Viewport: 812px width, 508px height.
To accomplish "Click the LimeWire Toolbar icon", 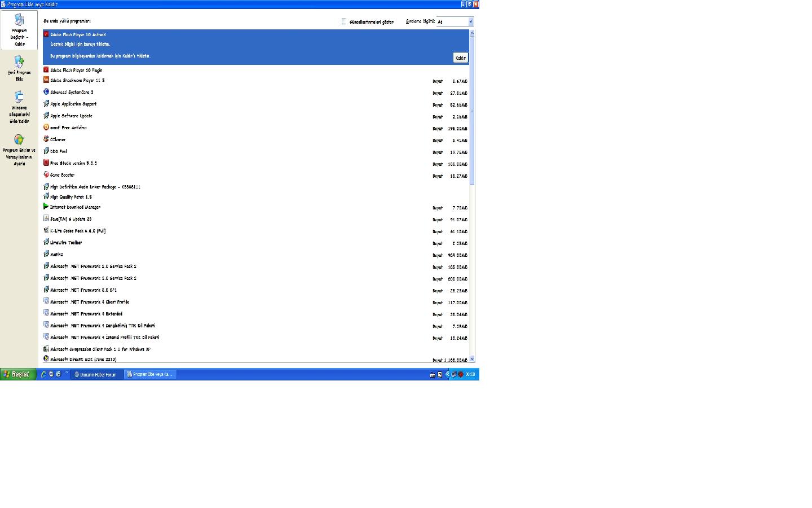I will 46,243.
